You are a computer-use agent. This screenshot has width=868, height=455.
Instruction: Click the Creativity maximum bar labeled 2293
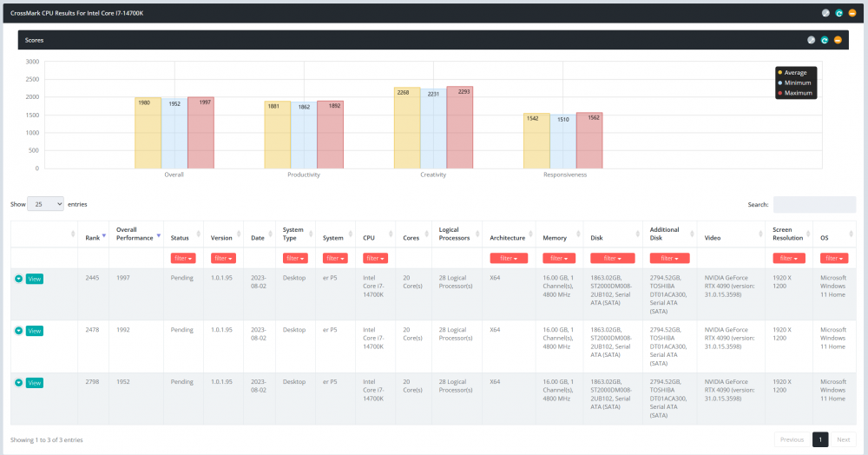pos(460,128)
